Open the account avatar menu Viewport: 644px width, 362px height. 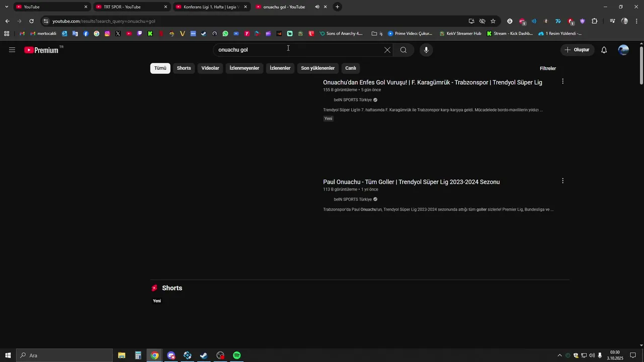tap(623, 50)
